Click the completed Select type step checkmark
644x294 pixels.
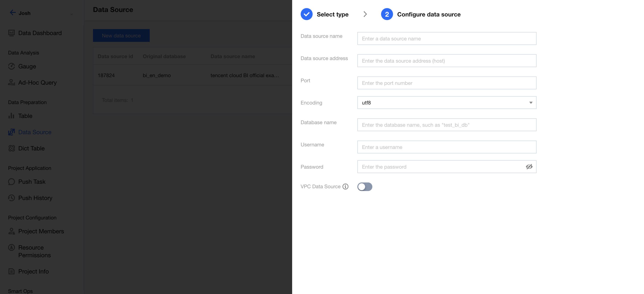(x=306, y=14)
